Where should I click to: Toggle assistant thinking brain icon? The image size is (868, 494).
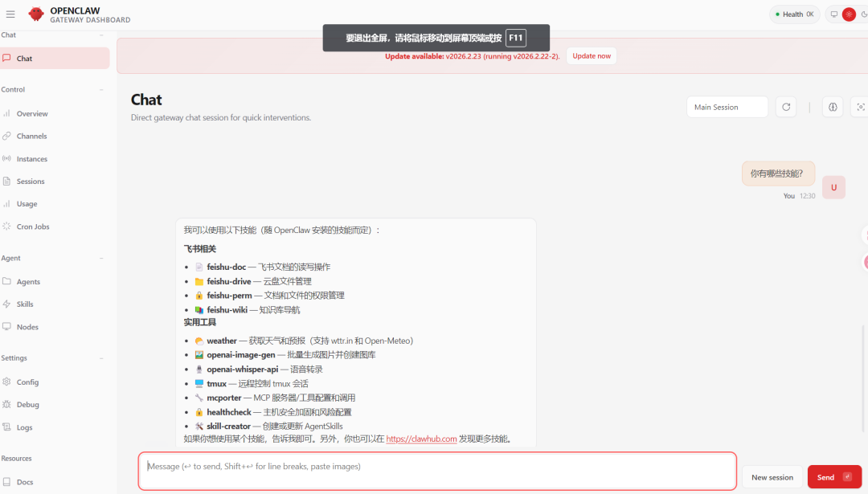(x=833, y=107)
